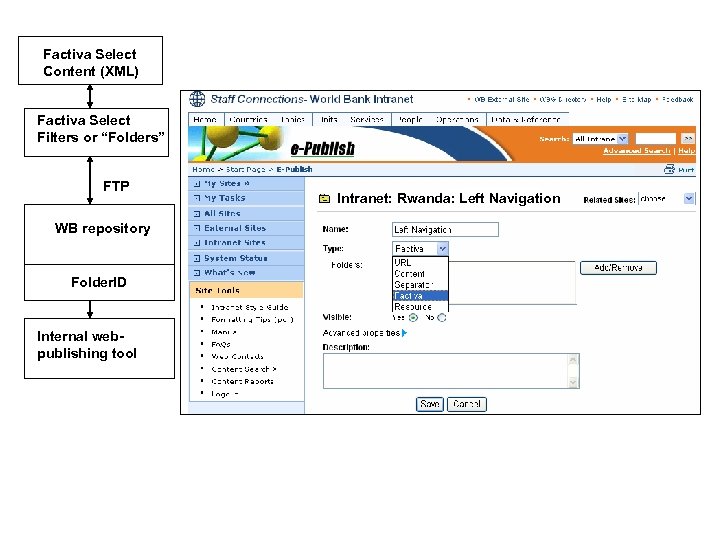Open the Countries tab
Viewport: 720px width, 540px height.
pyautogui.click(x=248, y=119)
